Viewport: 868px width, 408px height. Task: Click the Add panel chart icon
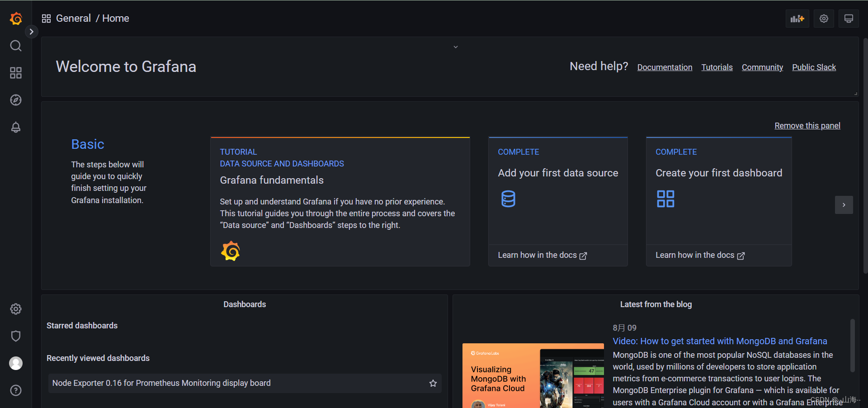797,19
